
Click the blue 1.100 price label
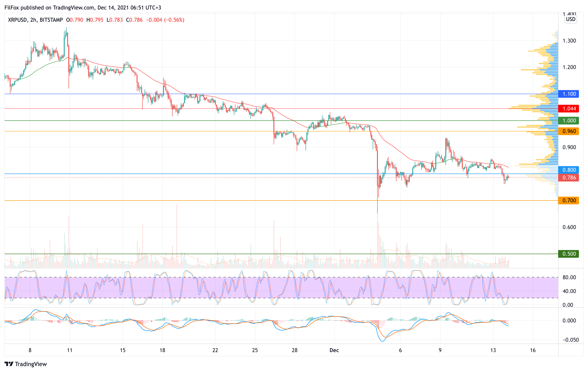click(x=569, y=94)
